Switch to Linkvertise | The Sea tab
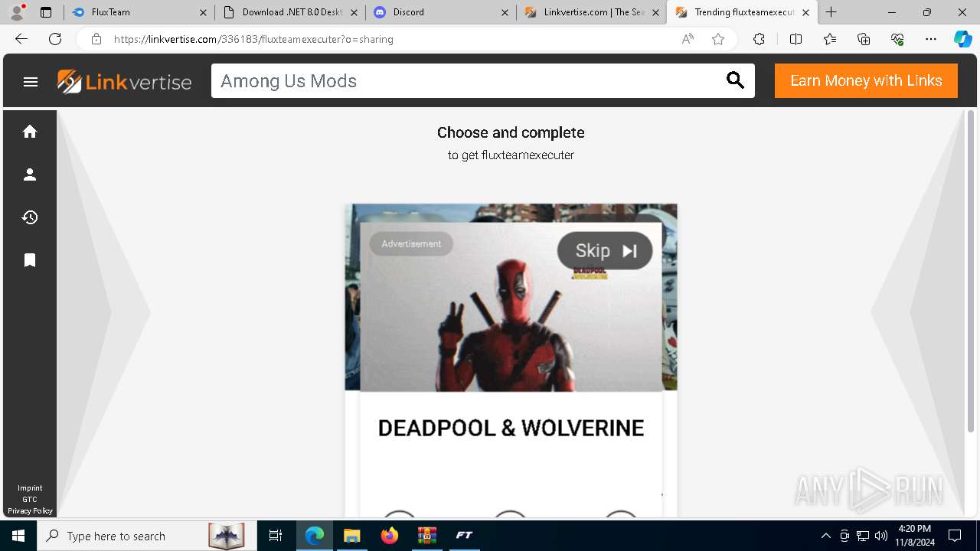 591,12
